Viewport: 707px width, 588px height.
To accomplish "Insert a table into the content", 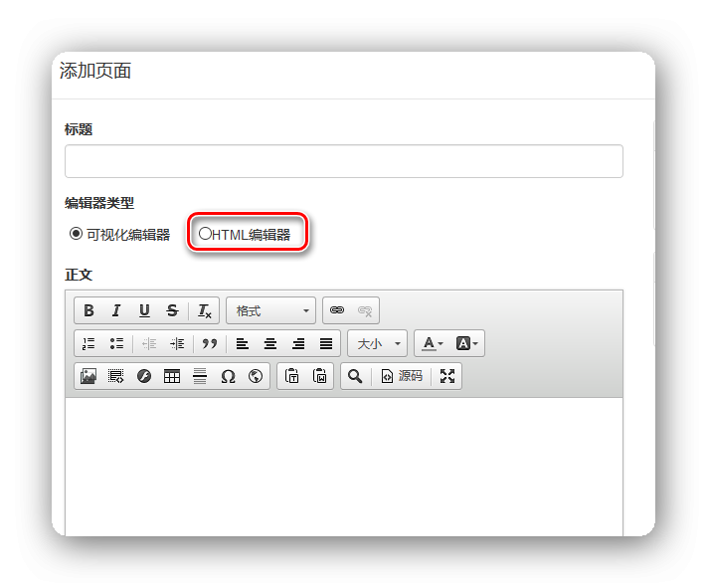I will [172, 376].
